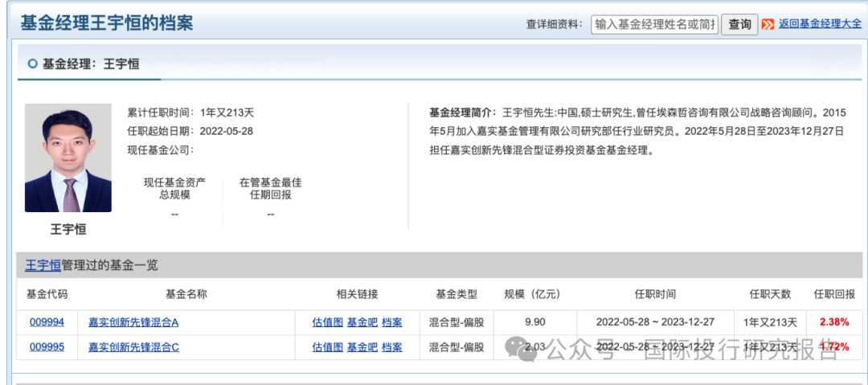Open the 返回基金经理大全 link
The height and width of the screenshot is (385, 868).
tap(820, 24)
